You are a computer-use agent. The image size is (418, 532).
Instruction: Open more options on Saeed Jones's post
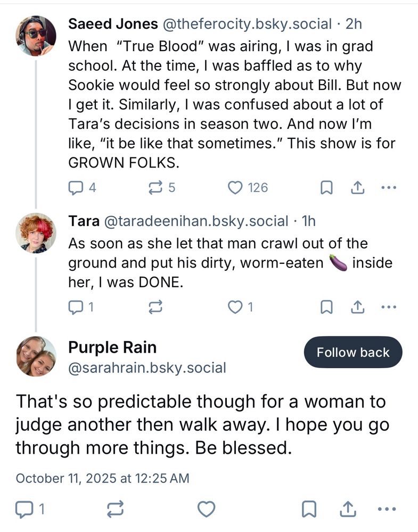(x=390, y=187)
